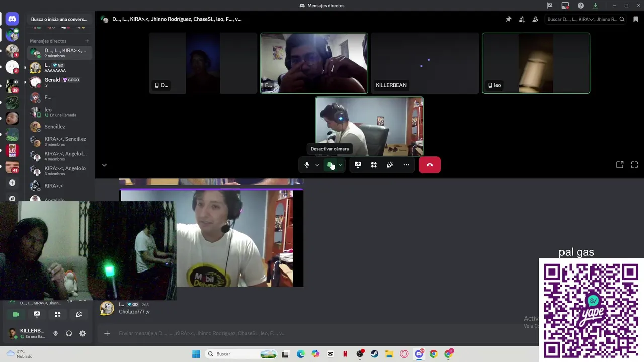
Task: Select F... webcam tile with headphones
Action: click(314, 63)
